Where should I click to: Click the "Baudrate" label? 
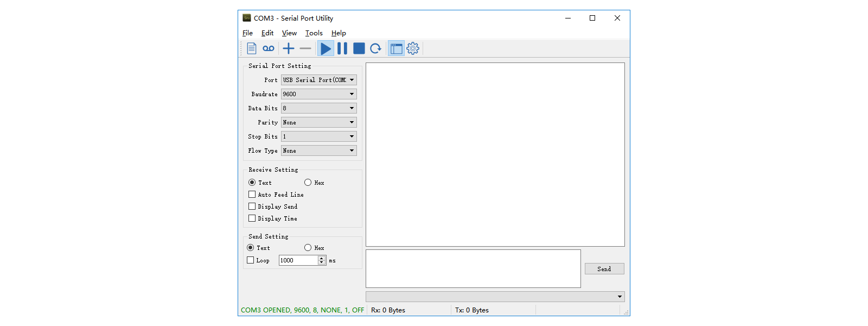[x=264, y=94]
